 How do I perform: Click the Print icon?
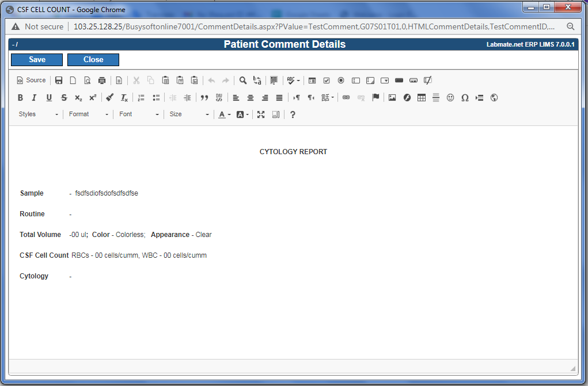(x=102, y=80)
